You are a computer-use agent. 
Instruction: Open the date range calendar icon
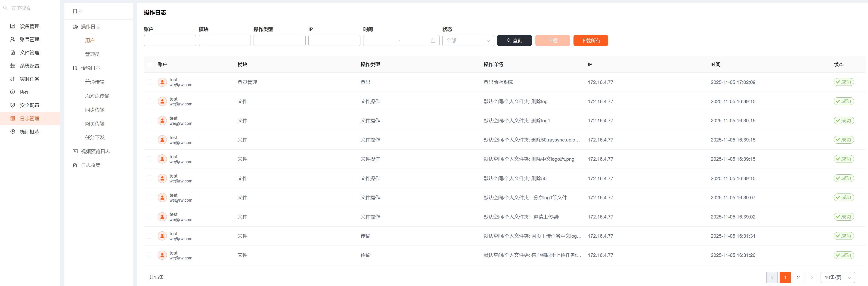[x=433, y=41]
